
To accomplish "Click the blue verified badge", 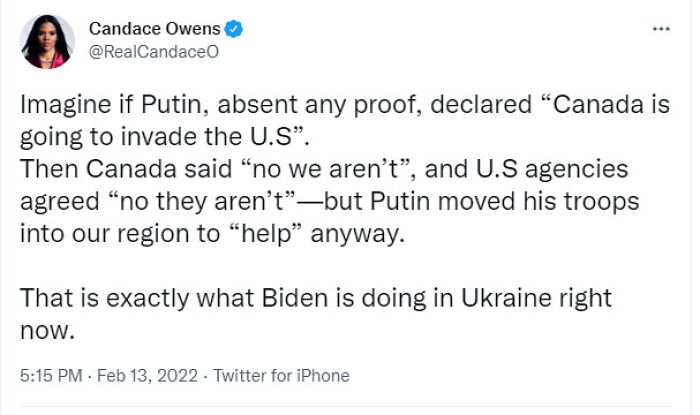I will [235, 29].
